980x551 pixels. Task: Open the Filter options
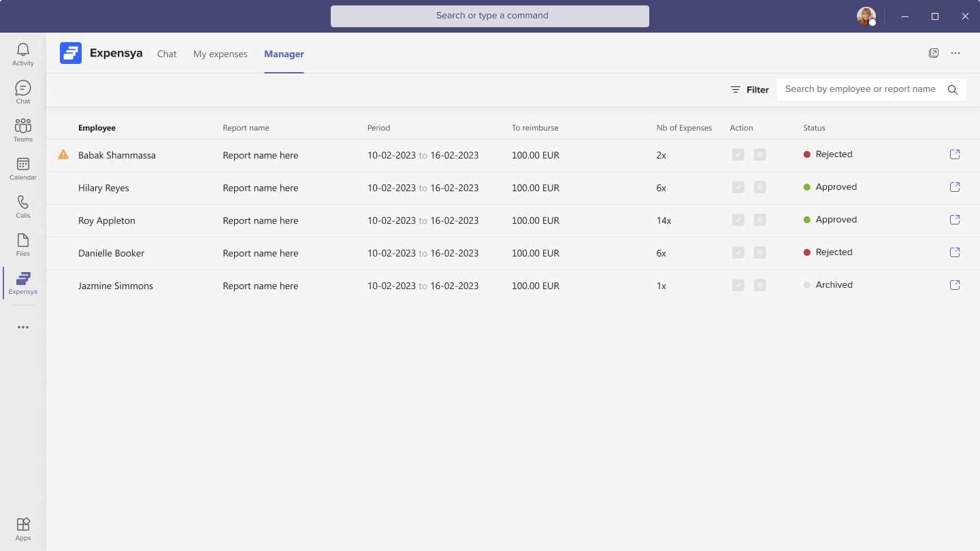click(x=749, y=90)
